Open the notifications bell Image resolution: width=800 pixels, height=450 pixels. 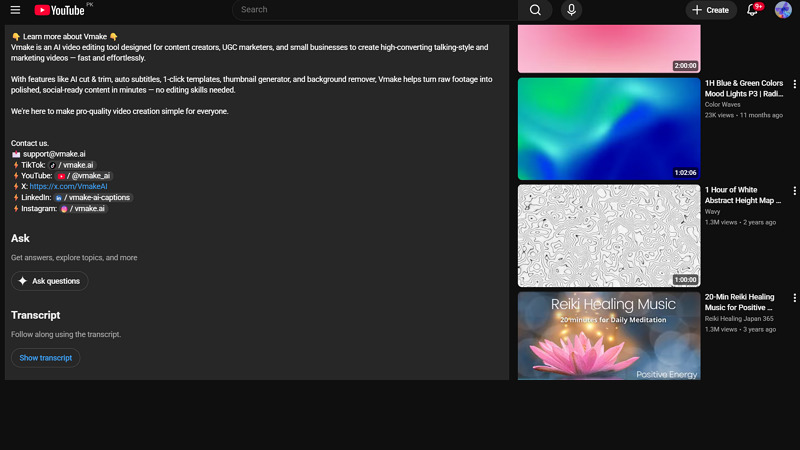[752, 10]
